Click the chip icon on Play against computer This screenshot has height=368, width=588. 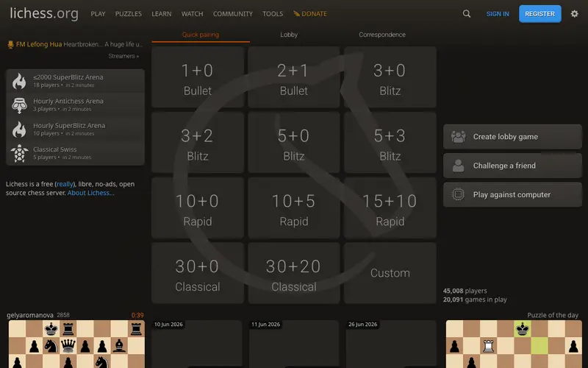[x=458, y=194]
